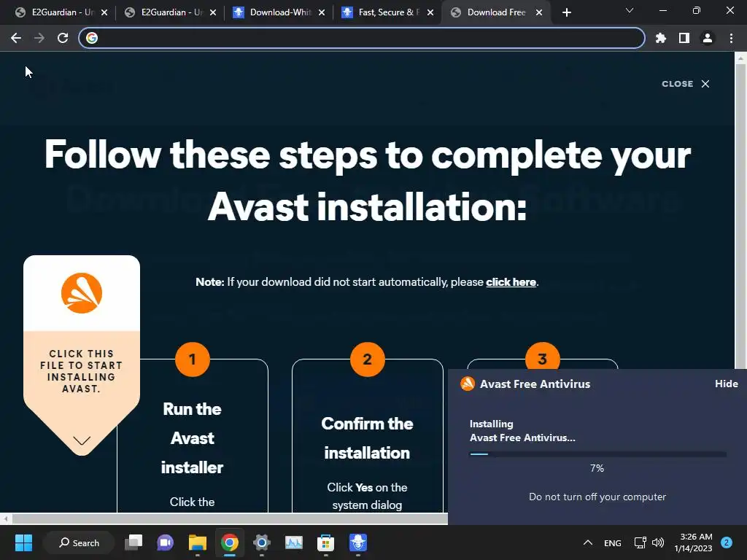Click the 'Run the Avast installer' heading
This screenshot has height=560, width=747.
(192, 438)
